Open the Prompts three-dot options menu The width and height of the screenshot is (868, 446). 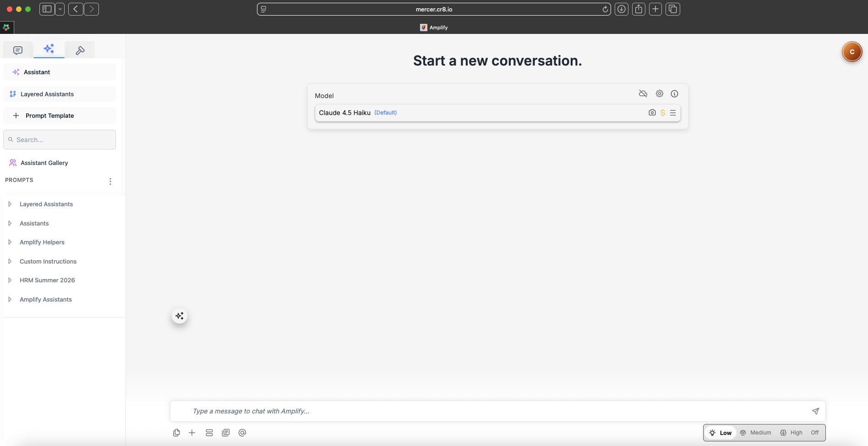tap(110, 182)
